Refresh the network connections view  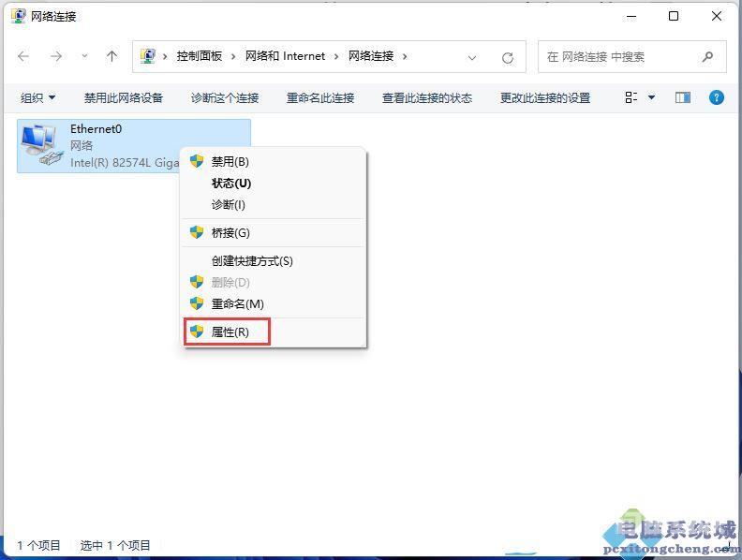508,58
